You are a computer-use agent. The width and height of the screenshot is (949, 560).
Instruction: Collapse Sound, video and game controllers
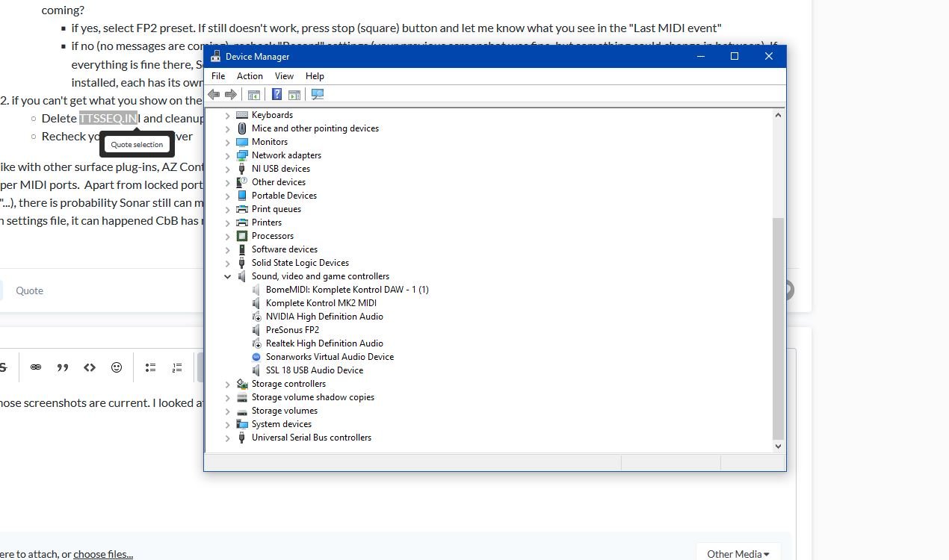228,276
